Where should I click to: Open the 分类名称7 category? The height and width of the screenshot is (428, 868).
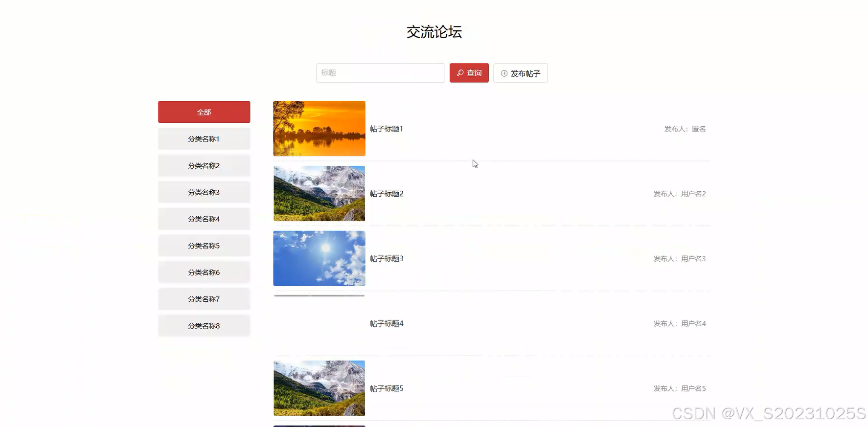pyautogui.click(x=204, y=299)
